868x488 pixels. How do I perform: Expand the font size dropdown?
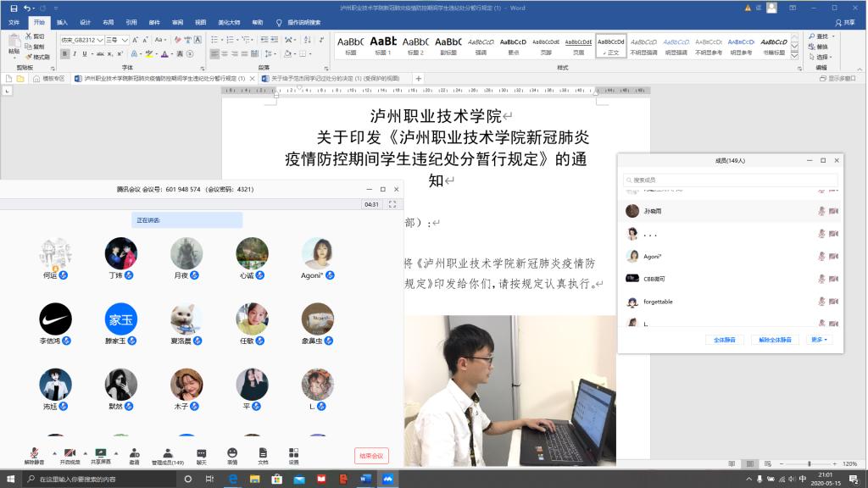pos(124,40)
